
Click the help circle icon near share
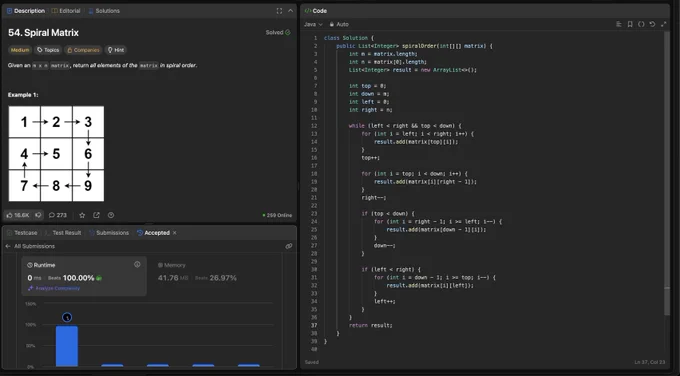click(111, 215)
